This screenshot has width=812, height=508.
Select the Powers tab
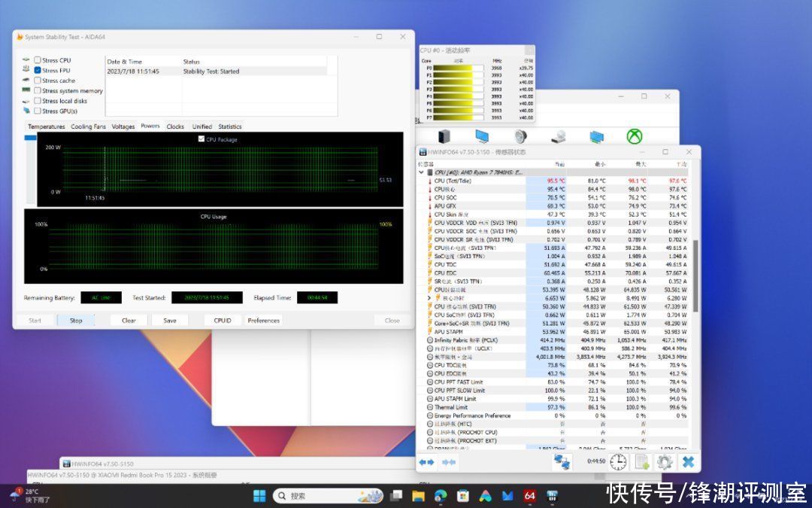coord(150,126)
